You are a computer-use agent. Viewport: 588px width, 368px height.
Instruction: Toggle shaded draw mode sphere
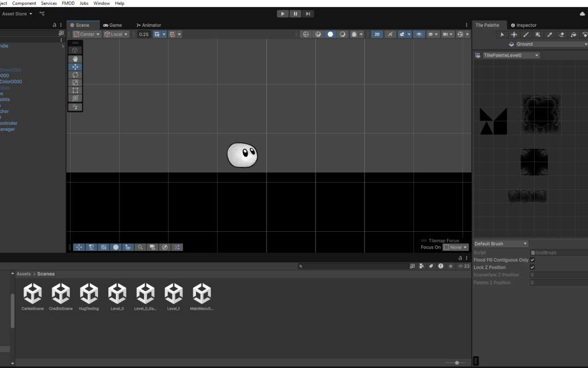click(x=330, y=34)
